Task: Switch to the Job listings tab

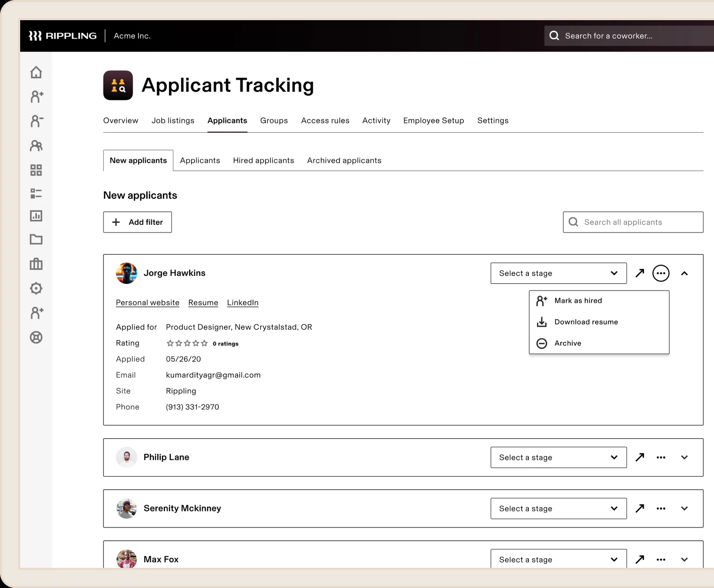Action: pos(173,121)
